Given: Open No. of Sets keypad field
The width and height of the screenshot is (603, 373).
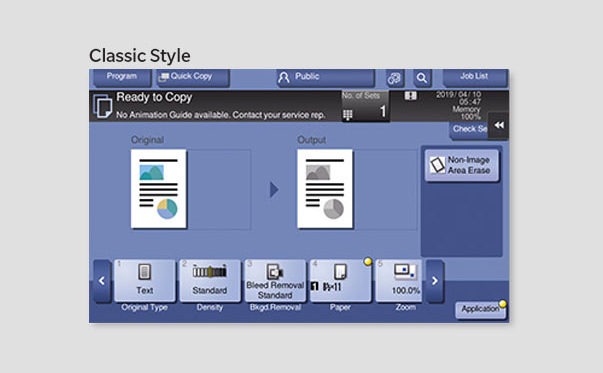Looking at the screenshot, I should [x=365, y=107].
